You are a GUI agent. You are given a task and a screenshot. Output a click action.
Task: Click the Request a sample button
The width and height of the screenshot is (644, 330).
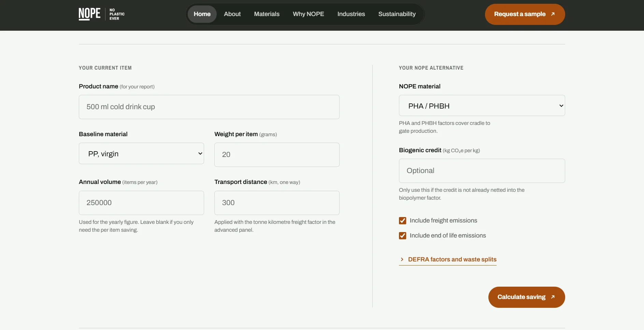[x=525, y=14]
